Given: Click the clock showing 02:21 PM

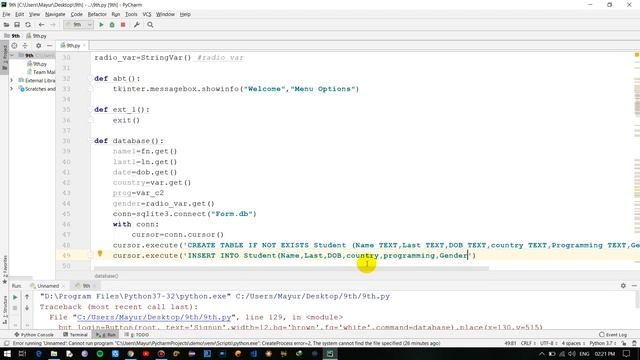Looking at the screenshot, I should [605, 353].
